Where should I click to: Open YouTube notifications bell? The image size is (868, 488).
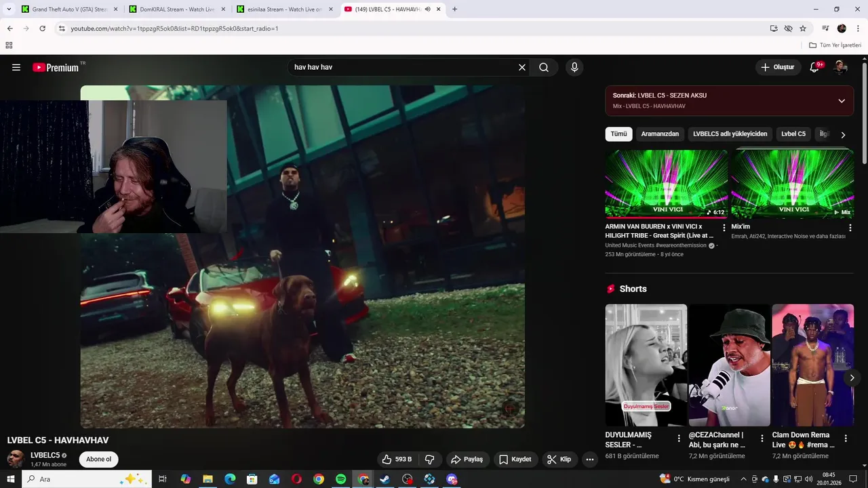(815, 67)
